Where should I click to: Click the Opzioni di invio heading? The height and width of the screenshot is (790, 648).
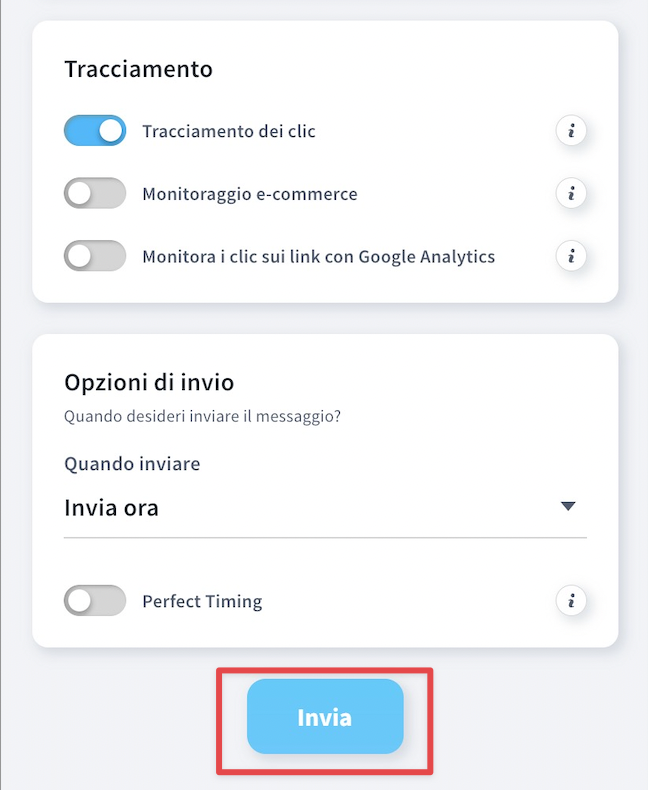click(149, 382)
